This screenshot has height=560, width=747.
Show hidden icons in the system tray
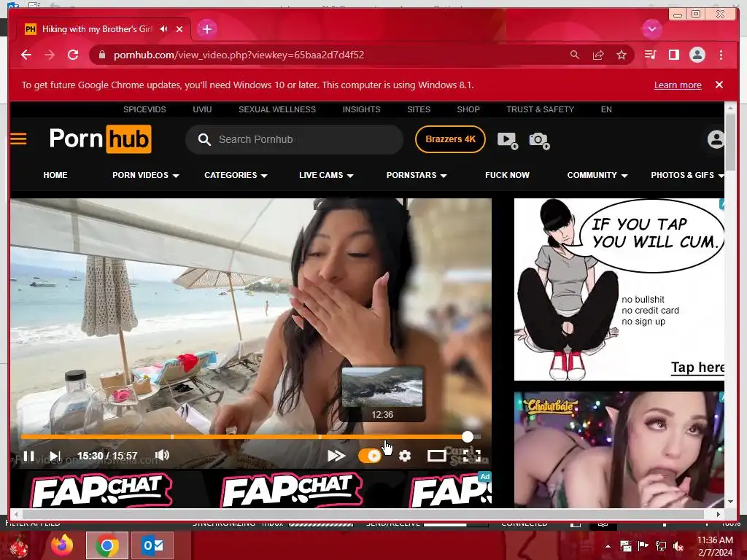coord(608,546)
